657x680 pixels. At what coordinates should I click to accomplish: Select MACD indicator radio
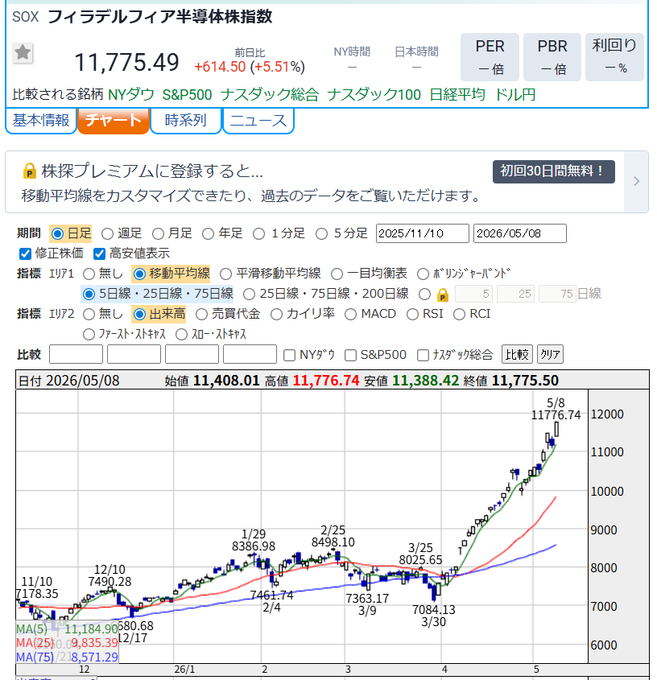click(x=350, y=314)
